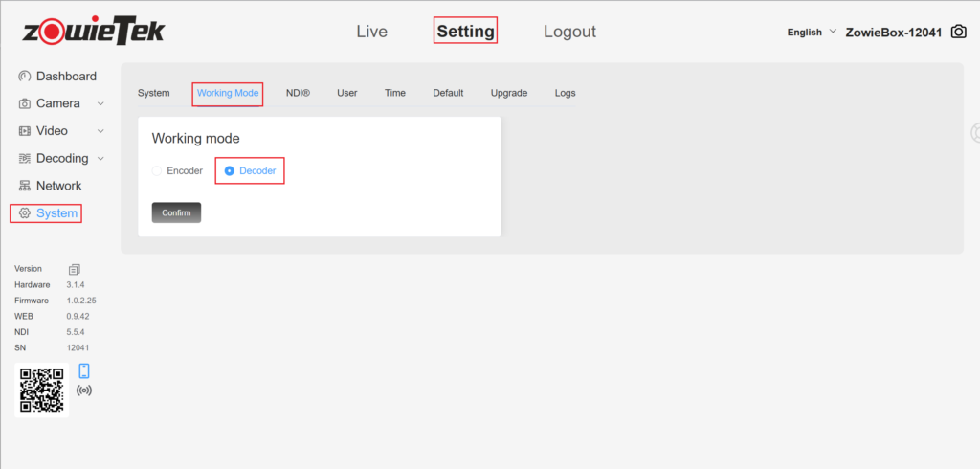980x469 pixels.
Task: Expand the Camera sidebar menu
Action: pos(62,103)
